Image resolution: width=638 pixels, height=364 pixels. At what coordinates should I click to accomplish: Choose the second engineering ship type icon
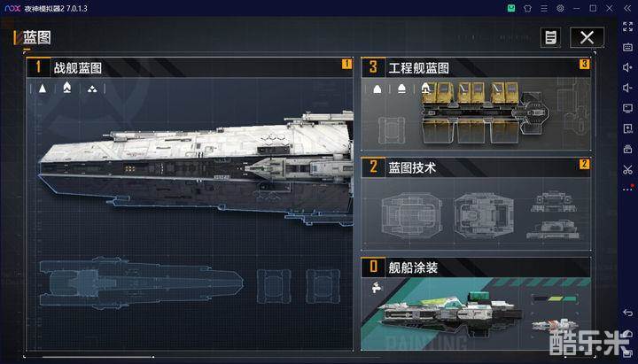tap(401, 89)
